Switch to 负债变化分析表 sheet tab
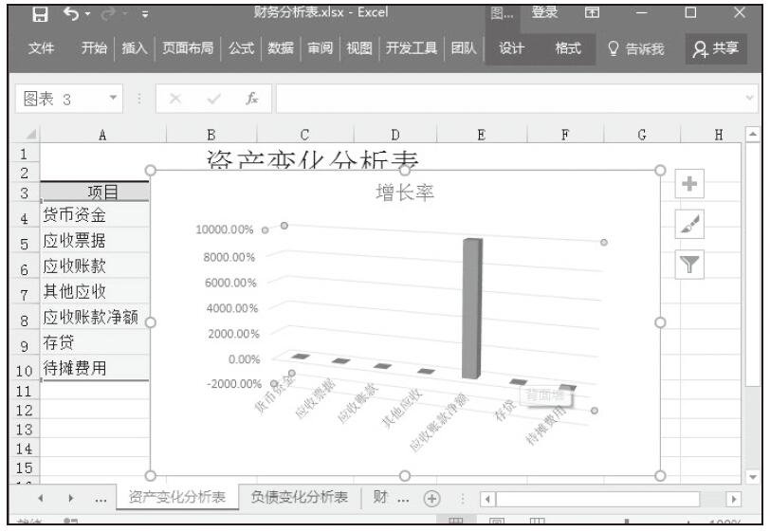The height and width of the screenshot is (532, 770). coord(299,497)
